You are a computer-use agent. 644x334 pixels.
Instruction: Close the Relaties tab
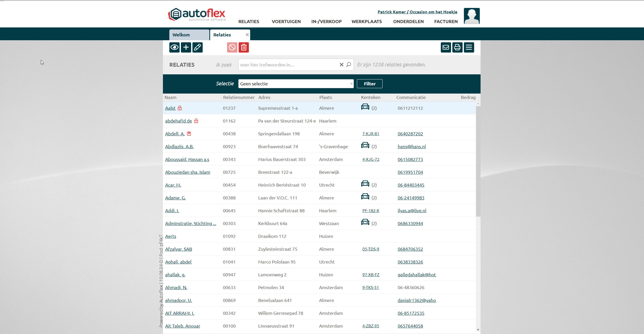[x=247, y=35]
